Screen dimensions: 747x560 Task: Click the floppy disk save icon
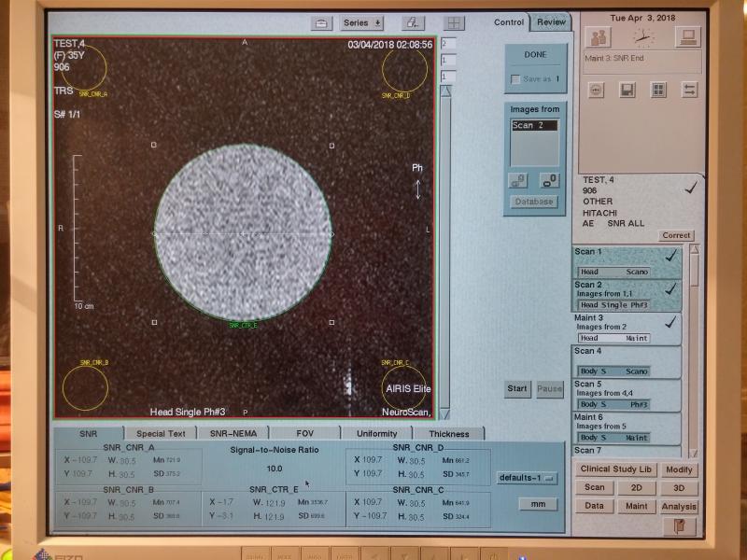(627, 90)
